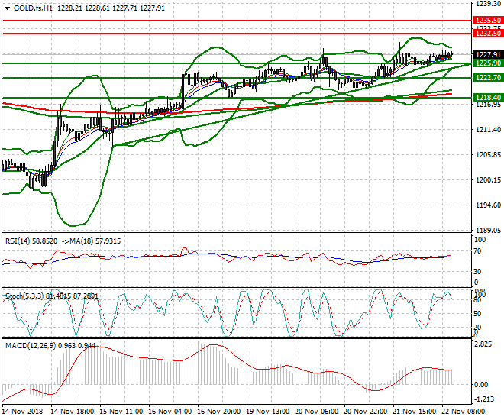Click the 14 Nov 18:00 time label
This screenshot has height=420, width=504.
(x=73, y=412)
